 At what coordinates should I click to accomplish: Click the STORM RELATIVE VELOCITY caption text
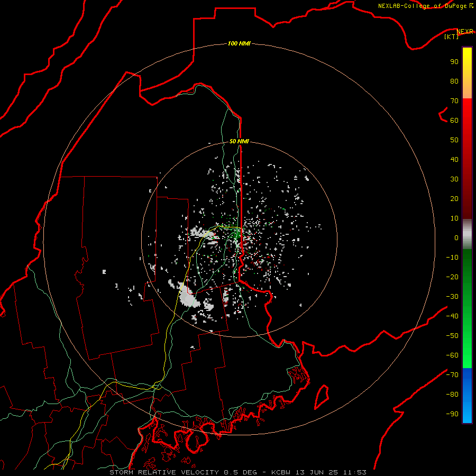coord(164,472)
